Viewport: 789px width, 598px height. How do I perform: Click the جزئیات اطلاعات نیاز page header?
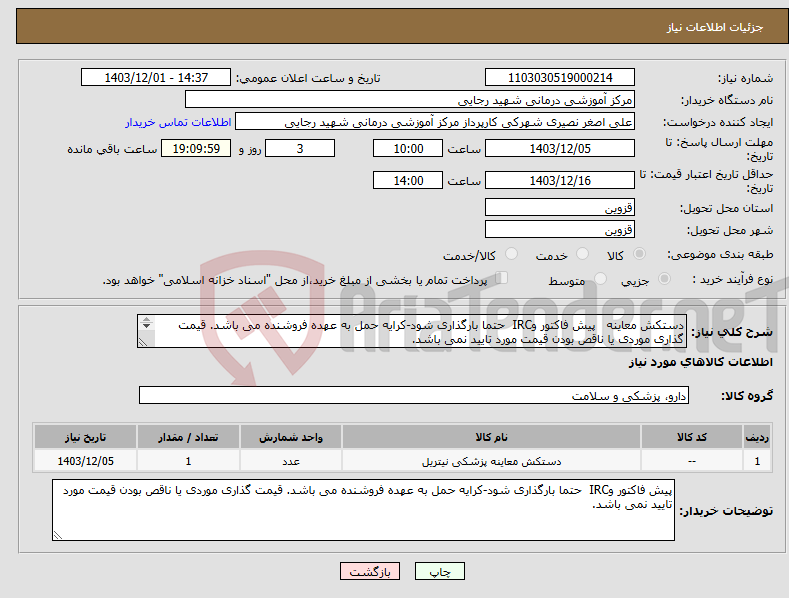[x=715, y=27]
